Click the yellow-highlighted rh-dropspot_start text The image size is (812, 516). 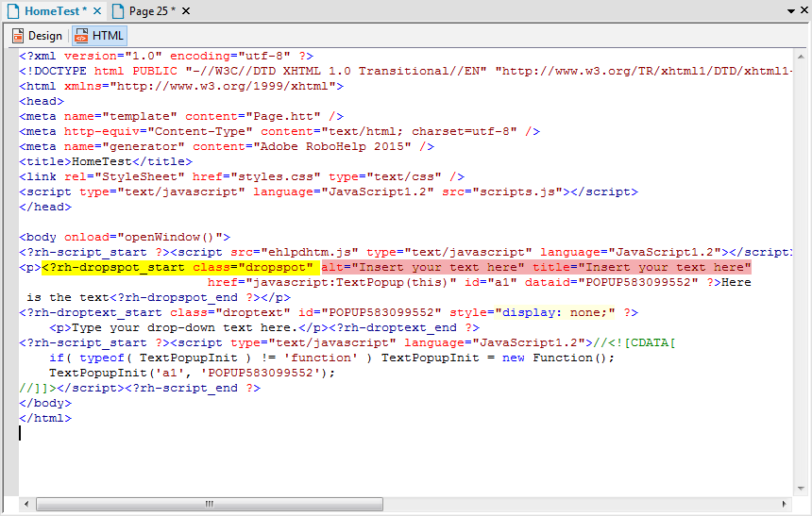click(180, 267)
